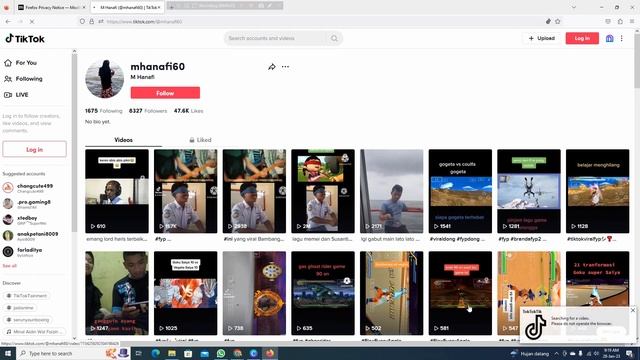This screenshot has height=360, width=640.
Task: Open WhatsApp from the taskbar
Action: click(221, 353)
